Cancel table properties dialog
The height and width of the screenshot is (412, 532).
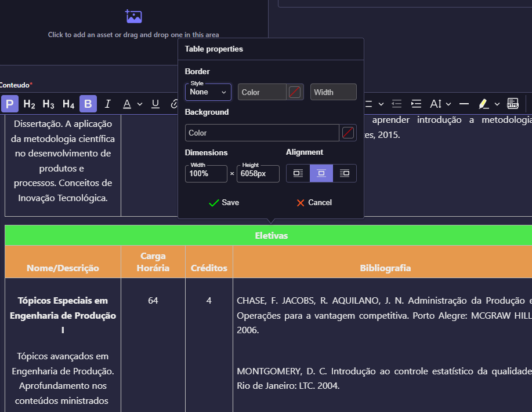click(314, 203)
